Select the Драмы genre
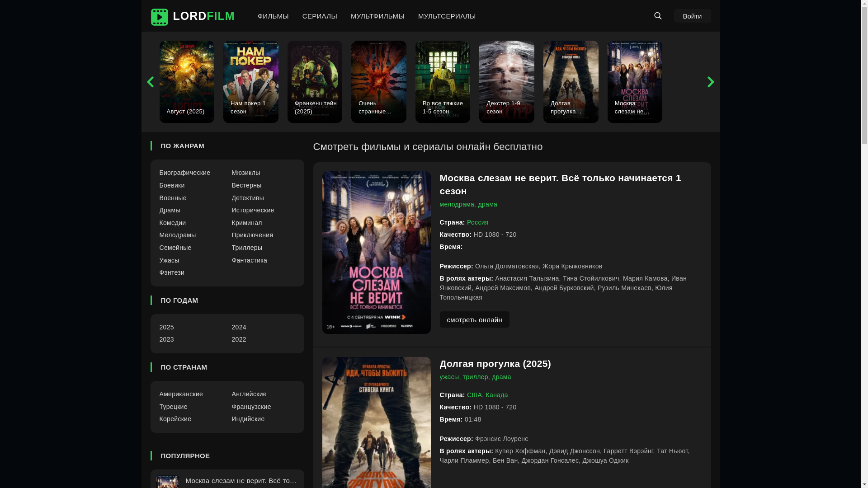The image size is (868, 488). (x=170, y=210)
